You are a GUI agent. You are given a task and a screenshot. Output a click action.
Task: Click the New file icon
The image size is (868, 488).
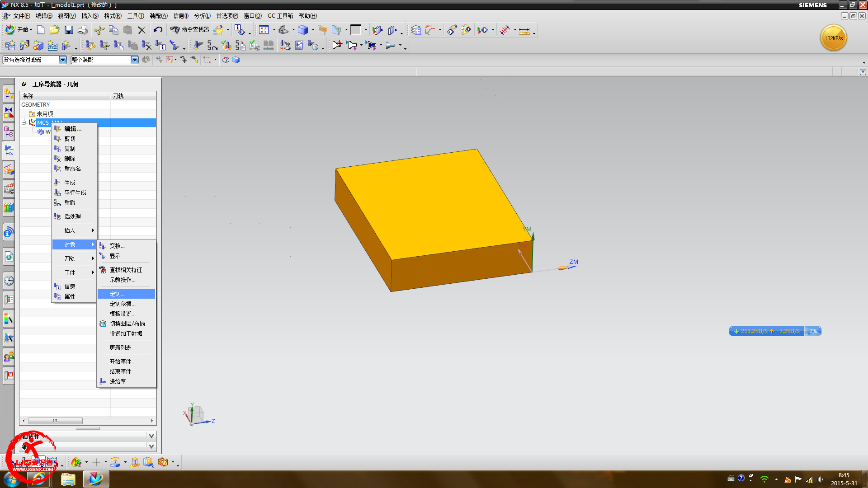[x=41, y=30]
